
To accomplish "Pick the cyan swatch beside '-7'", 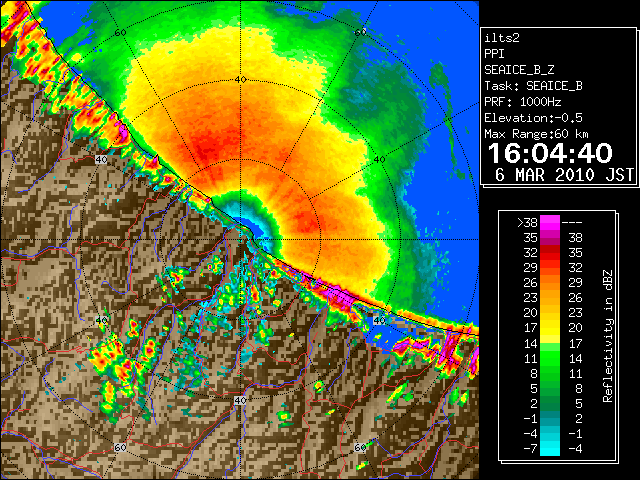I will coord(550,449).
